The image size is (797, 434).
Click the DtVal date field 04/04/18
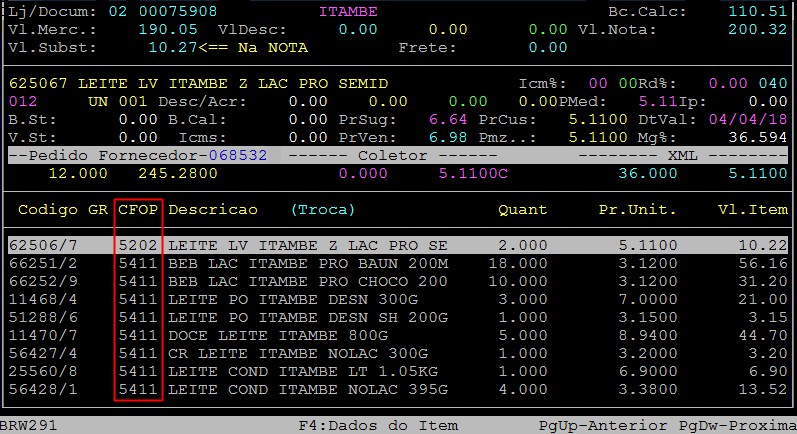coord(753,119)
